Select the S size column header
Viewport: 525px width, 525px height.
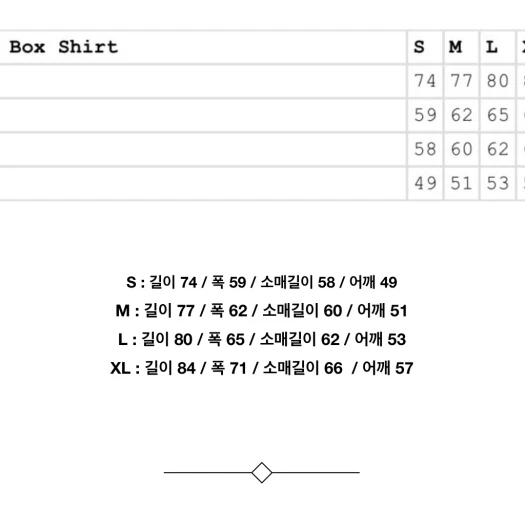pos(425,47)
